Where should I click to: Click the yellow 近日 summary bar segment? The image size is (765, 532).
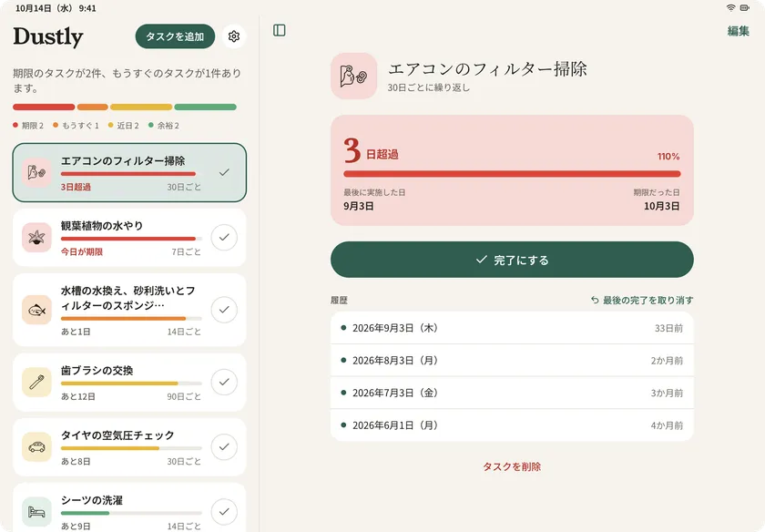(141, 107)
